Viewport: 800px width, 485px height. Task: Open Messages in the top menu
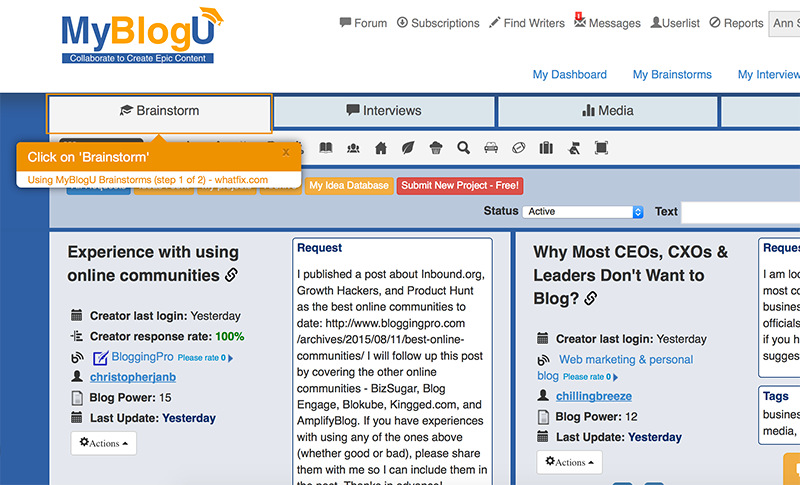(x=607, y=22)
